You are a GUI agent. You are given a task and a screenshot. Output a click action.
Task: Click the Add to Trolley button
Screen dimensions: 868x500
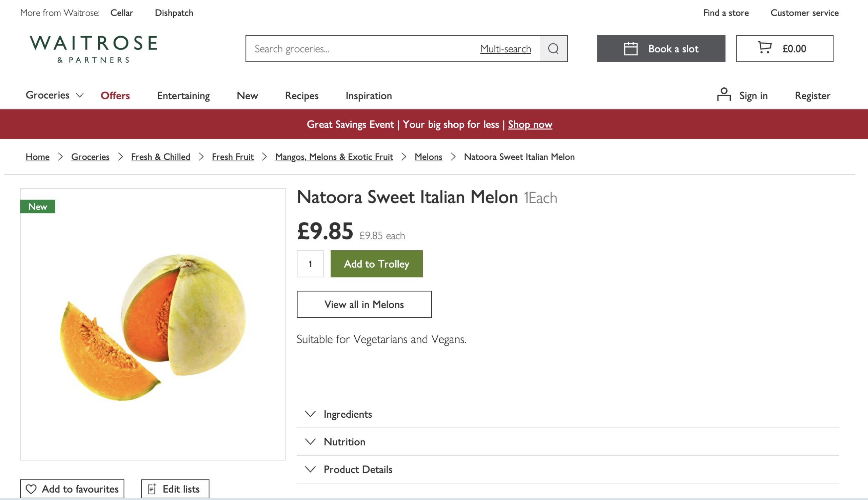tap(377, 264)
